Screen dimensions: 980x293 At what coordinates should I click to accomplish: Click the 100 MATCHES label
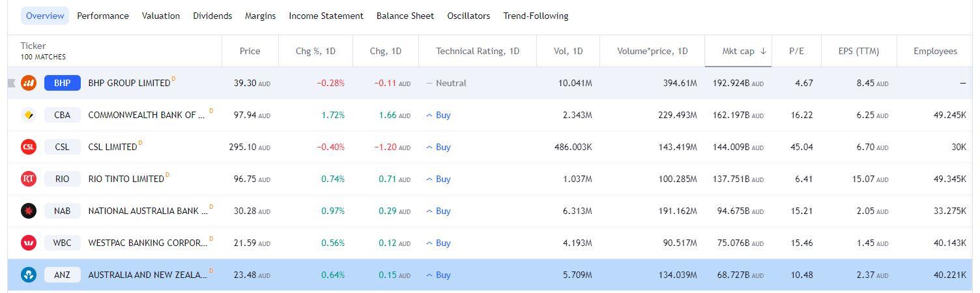click(x=43, y=57)
